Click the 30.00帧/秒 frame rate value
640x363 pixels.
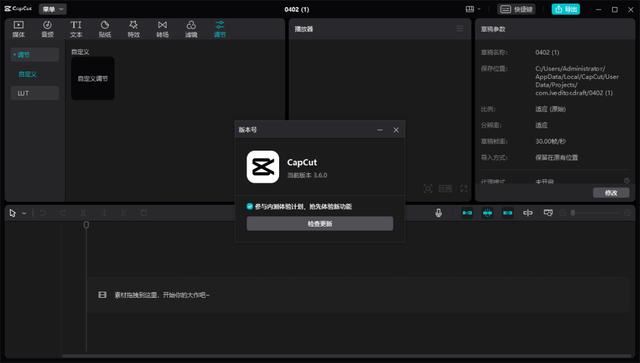551,141
